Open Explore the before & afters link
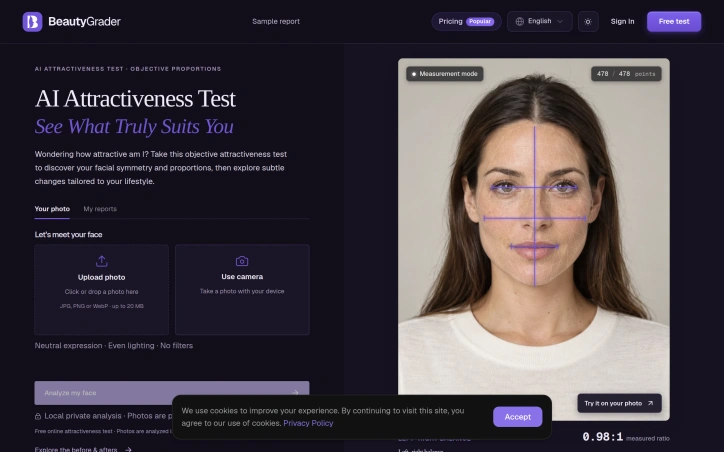The width and height of the screenshot is (724, 452). [76, 449]
